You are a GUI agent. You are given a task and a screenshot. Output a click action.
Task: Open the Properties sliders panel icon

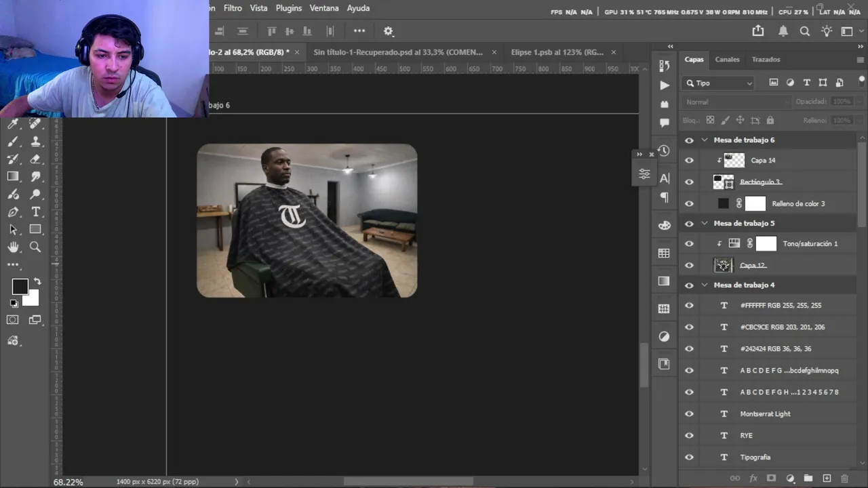click(644, 174)
